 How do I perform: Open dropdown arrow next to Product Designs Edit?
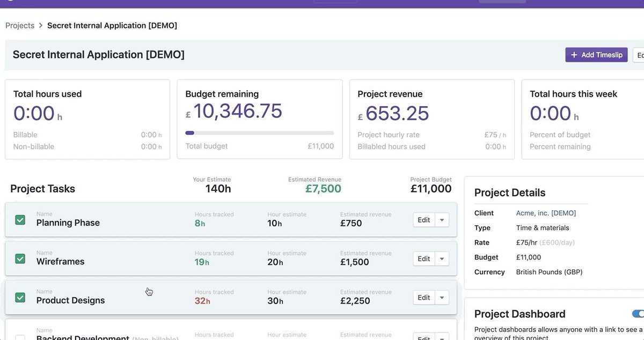tap(442, 297)
